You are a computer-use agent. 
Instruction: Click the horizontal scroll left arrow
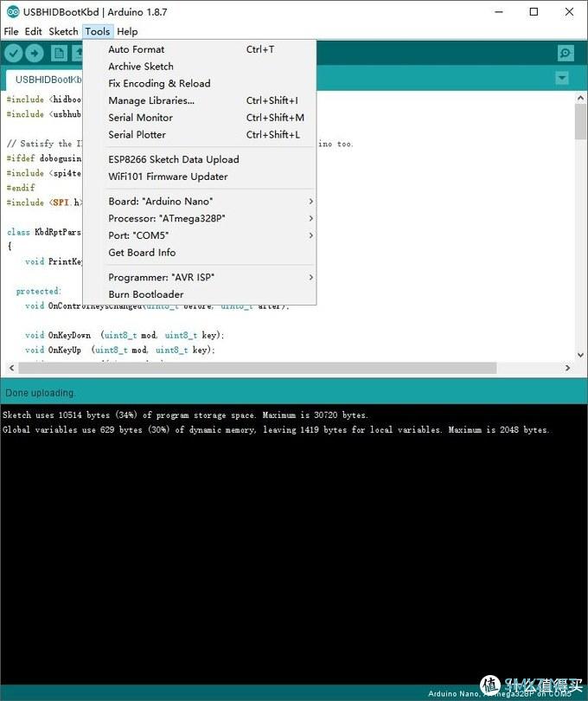click(12, 368)
